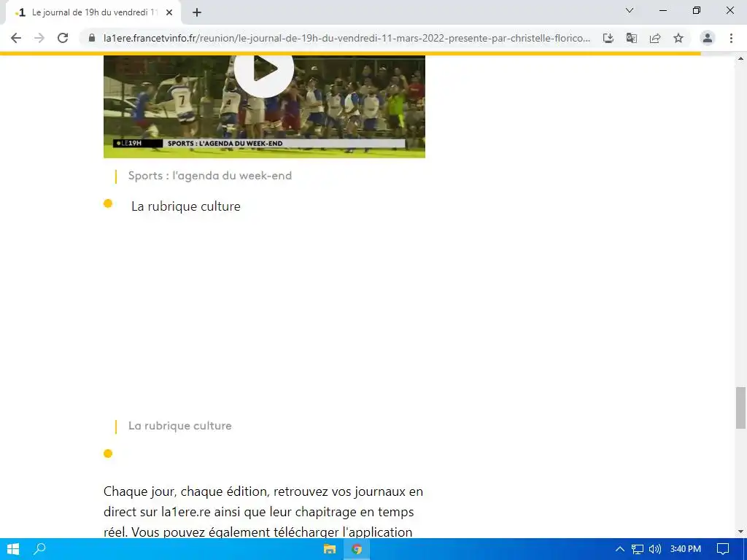747x560 pixels.
Task: Click the taskbar clock 3:40 PM
Action: pyautogui.click(x=686, y=549)
